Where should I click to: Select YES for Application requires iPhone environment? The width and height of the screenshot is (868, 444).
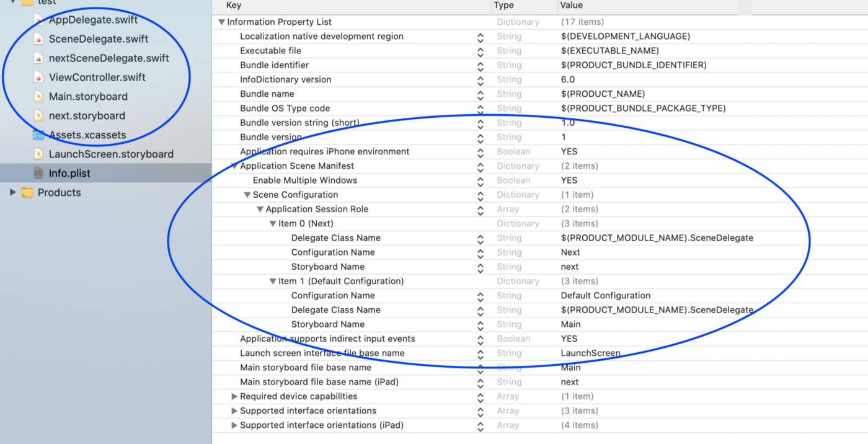pos(569,152)
